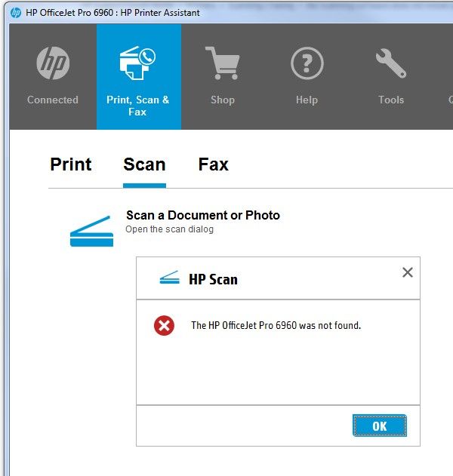This screenshot has height=476, width=453.
Task: Click the blue scanner icon beside Scan a Document
Action: pyautogui.click(x=92, y=232)
